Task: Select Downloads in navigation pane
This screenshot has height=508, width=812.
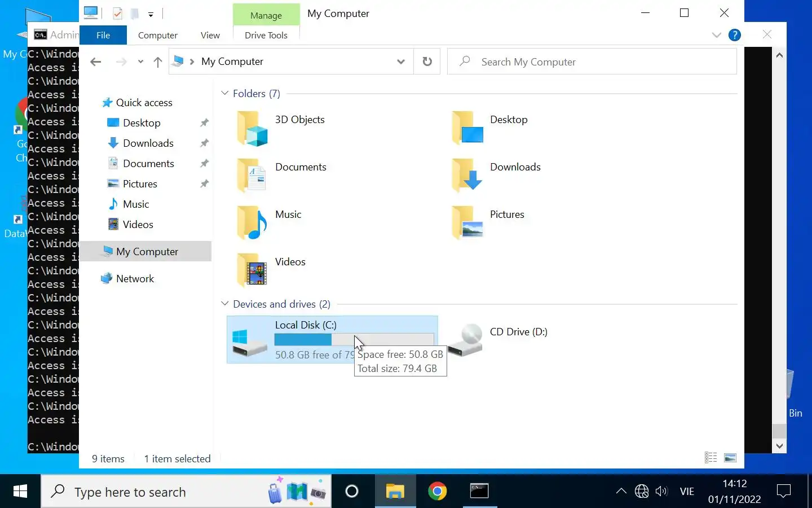Action: click(148, 143)
